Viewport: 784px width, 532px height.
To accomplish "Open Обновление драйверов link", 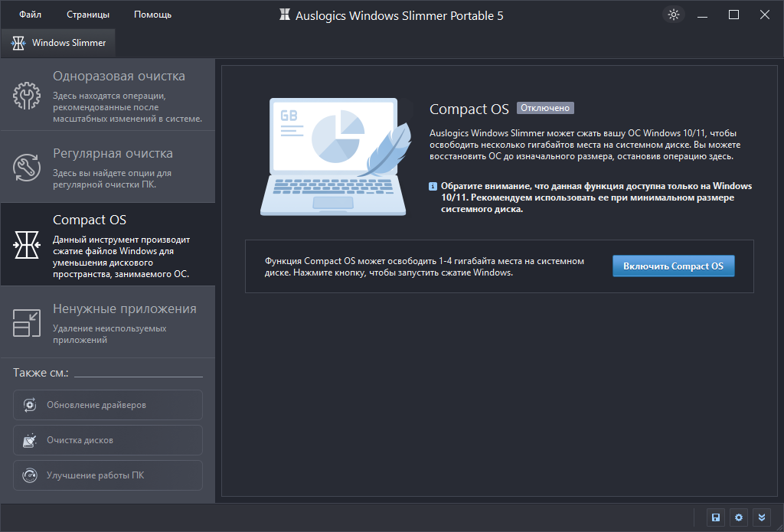I will (x=108, y=405).
